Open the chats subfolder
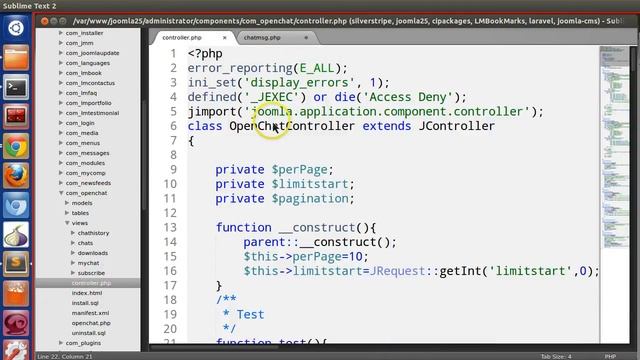Viewport: 640px width, 360px height. coord(85,243)
